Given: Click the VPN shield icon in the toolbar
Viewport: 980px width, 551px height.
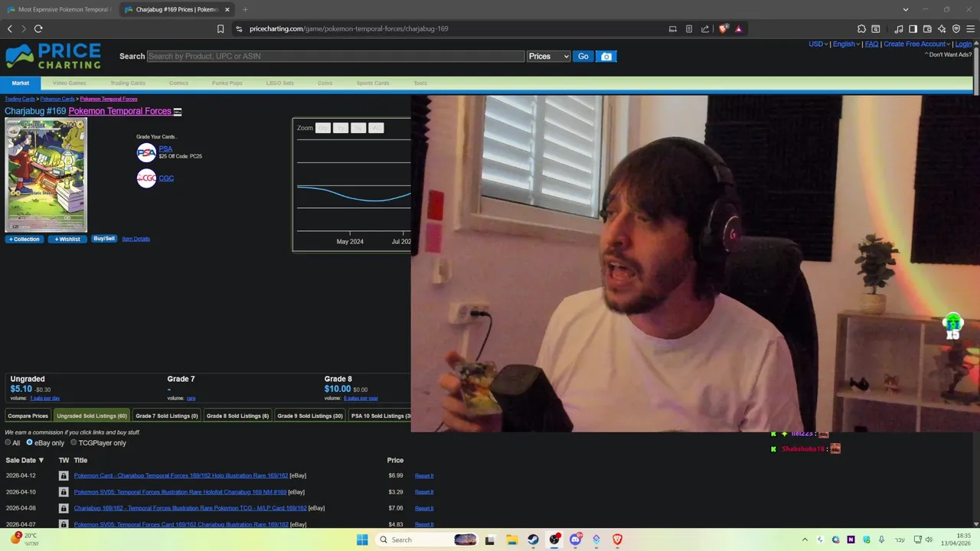Looking at the screenshot, I should (x=956, y=28).
